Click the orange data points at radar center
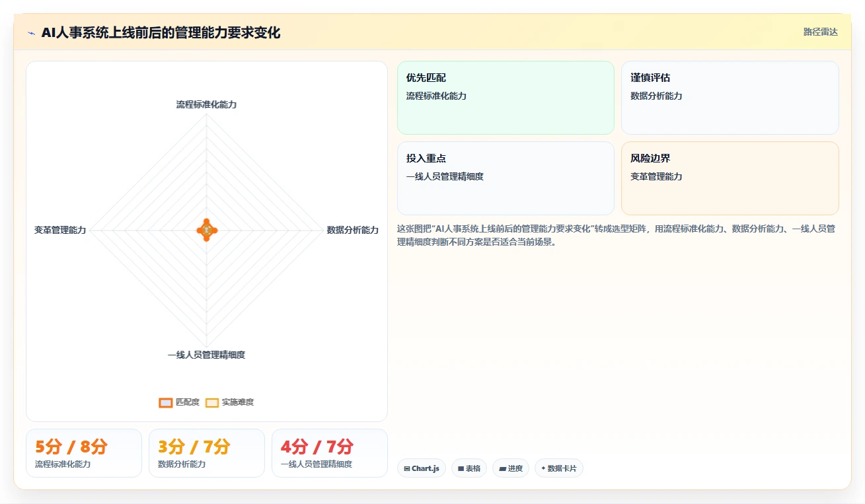 tap(207, 230)
